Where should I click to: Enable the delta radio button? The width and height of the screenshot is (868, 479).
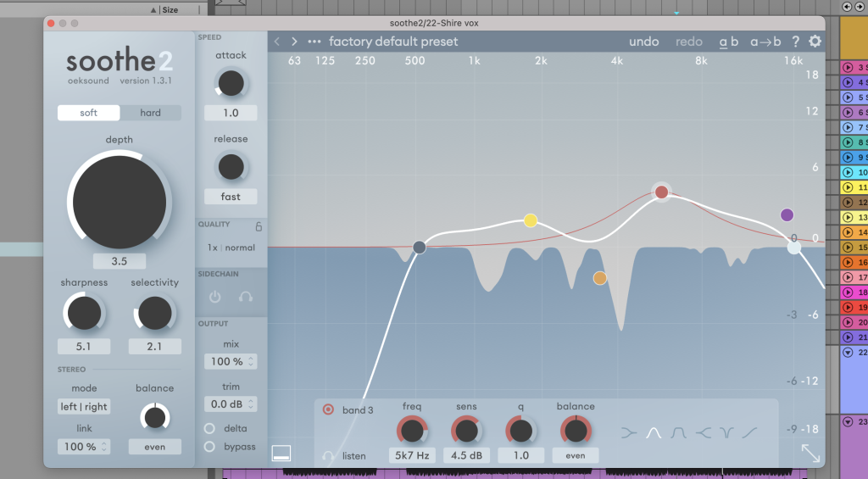tap(209, 428)
